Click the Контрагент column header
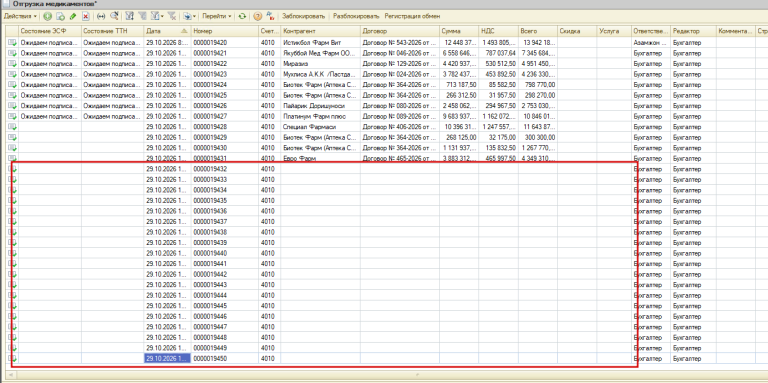 (320, 31)
